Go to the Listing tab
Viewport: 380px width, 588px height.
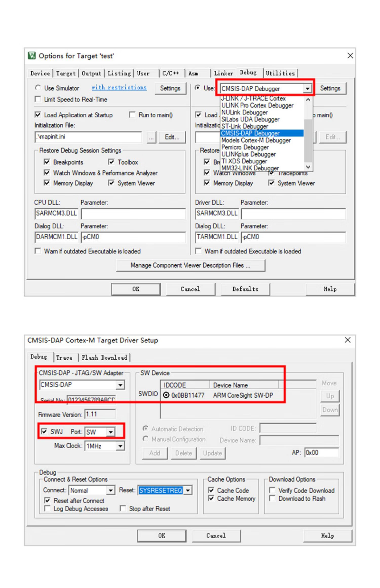pyautogui.click(x=119, y=73)
